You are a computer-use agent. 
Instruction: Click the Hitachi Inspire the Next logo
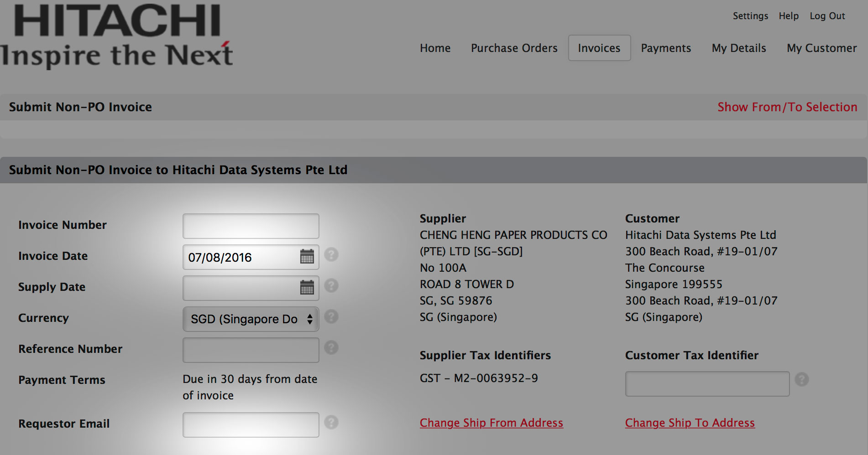pyautogui.click(x=117, y=36)
